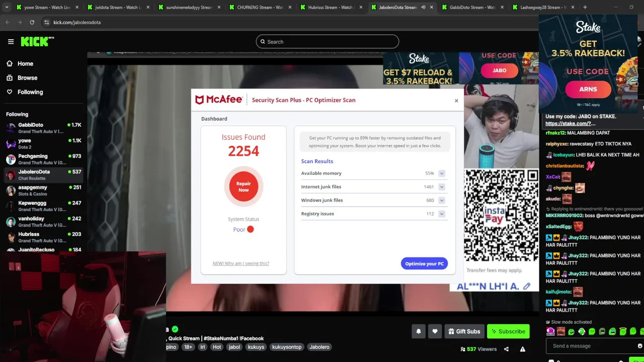Click the edit pencil icon beside AL**N LH*I A.

point(526,286)
